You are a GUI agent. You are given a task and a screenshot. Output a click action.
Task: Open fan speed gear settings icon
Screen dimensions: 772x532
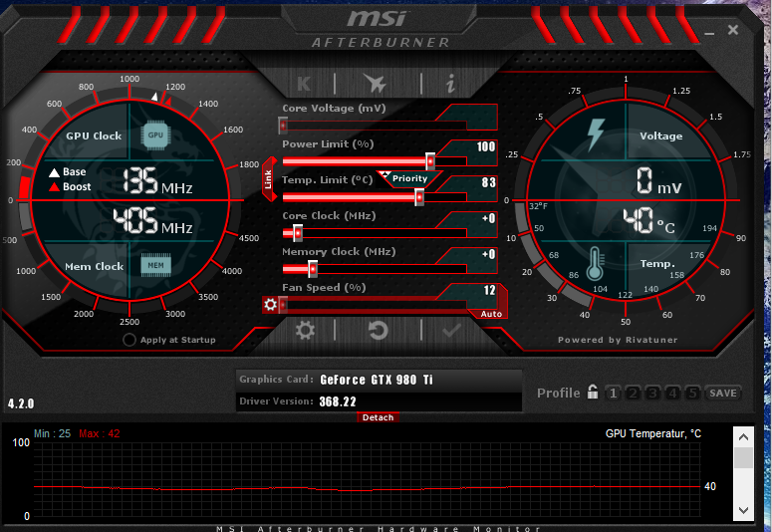tap(270, 305)
